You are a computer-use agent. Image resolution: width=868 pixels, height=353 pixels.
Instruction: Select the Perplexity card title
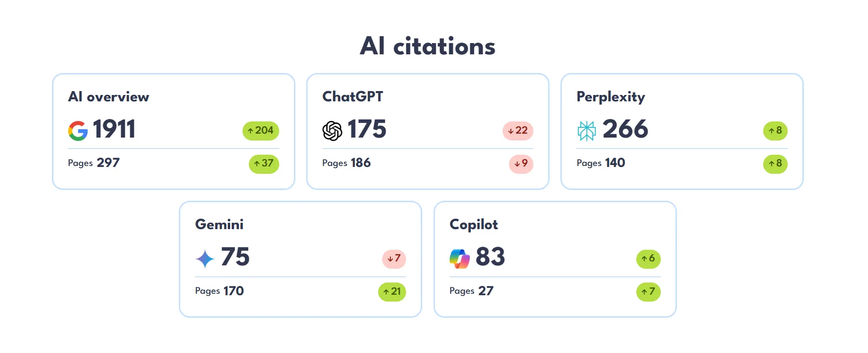[x=610, y=97]
